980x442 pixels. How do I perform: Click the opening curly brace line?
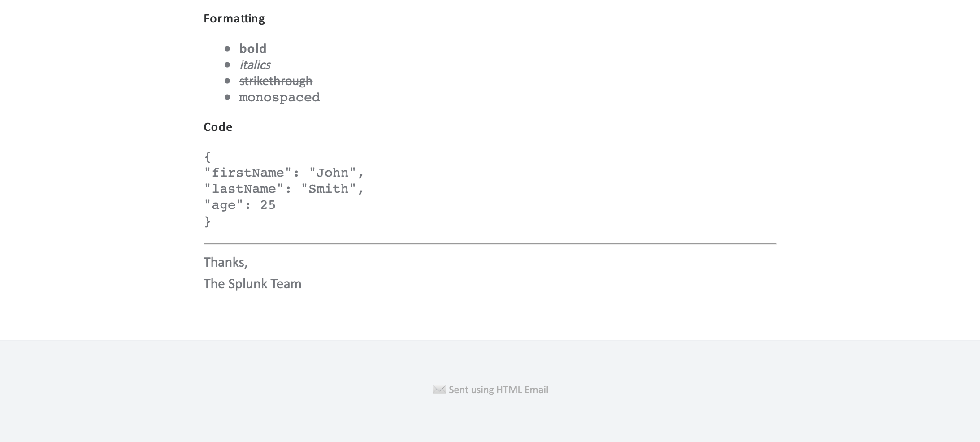tap(207, 157)
